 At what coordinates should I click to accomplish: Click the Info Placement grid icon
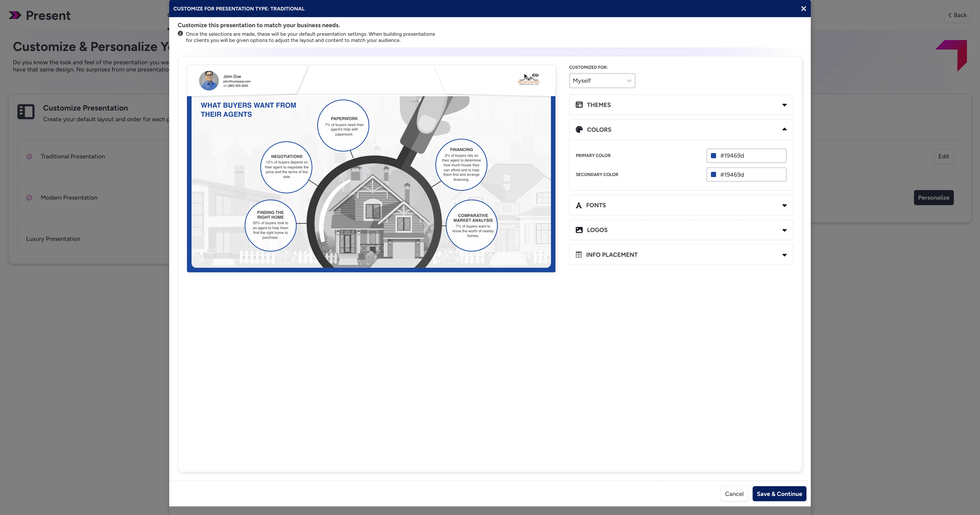pyautogui.click(x=579, y=255)
